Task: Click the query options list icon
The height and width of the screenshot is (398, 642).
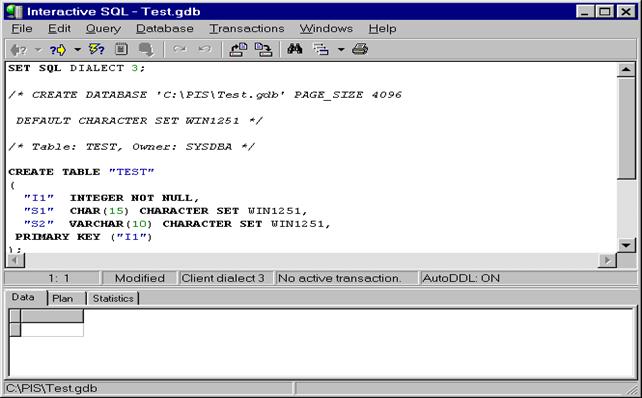Action: click(321, 50)
